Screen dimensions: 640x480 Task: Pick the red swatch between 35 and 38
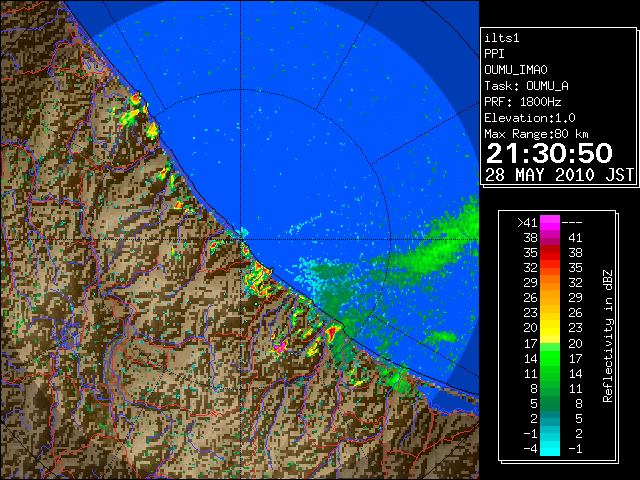tap(550, 253)
